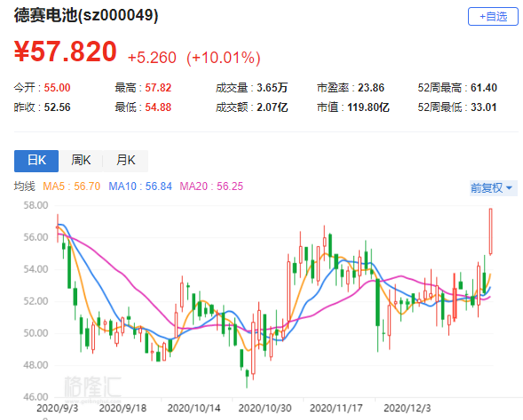
Task: Switch to 月K monthly chart tab
Action: pyautogui.click(x=125, y=161)
